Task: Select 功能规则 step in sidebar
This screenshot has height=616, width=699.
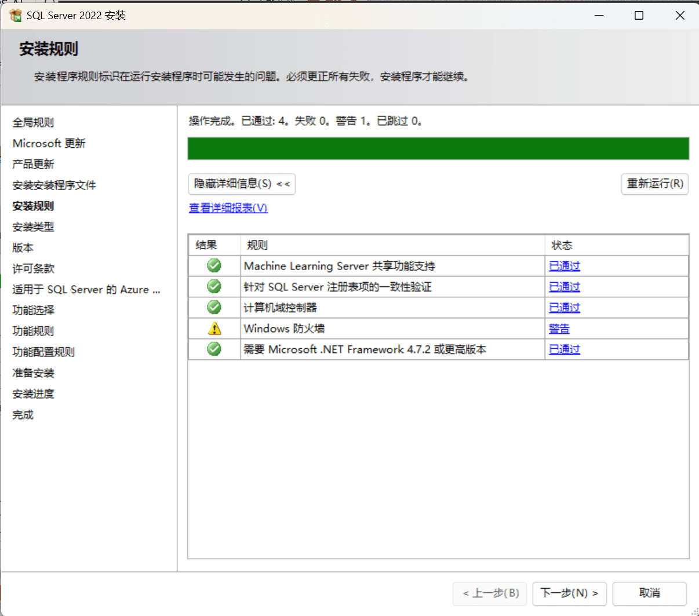Action: 33,331
